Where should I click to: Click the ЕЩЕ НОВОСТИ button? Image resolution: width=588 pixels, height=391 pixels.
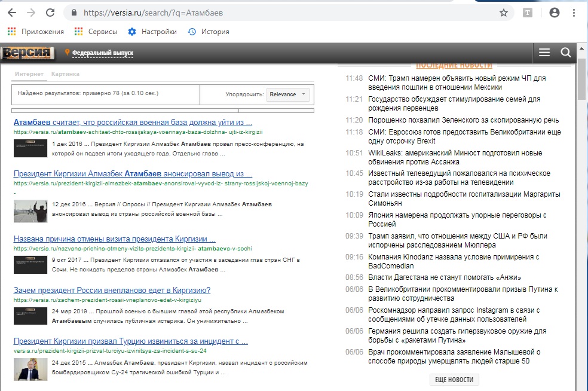(x=454, y=380)
